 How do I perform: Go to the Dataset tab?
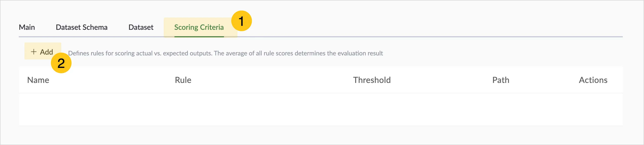(141, 27)
